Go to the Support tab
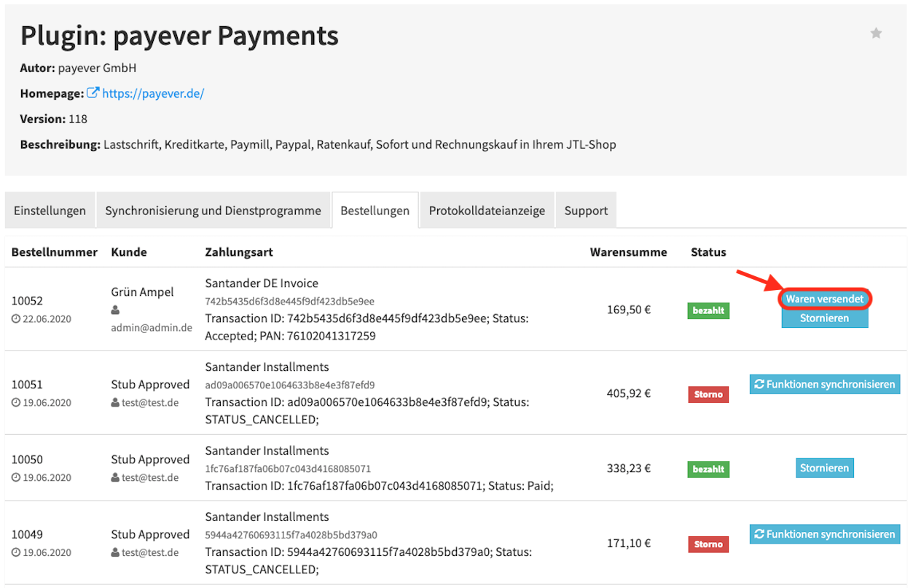The height and width of the screenshot is (588, 913). point(586,211)
